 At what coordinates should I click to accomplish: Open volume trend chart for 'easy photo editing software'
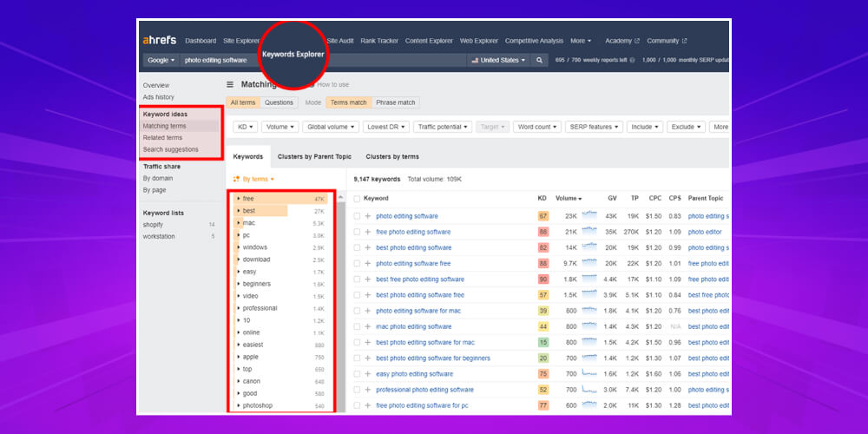tap(589, 373)
